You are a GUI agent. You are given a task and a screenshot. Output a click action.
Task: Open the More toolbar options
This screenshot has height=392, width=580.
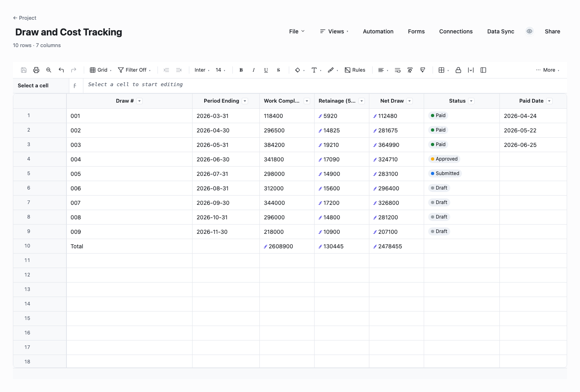547,70
